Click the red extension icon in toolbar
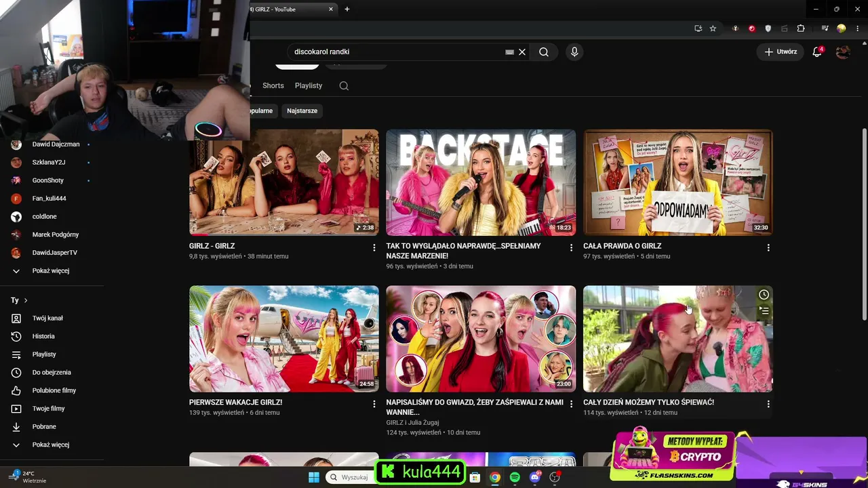The height and width of the screenshot is (488, 868). tap(751, 28)
